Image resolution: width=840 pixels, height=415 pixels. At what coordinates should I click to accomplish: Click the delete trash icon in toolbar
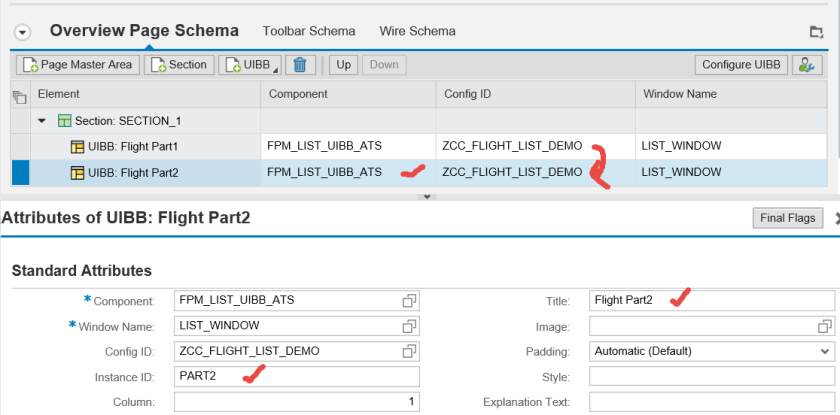[300, 65]
